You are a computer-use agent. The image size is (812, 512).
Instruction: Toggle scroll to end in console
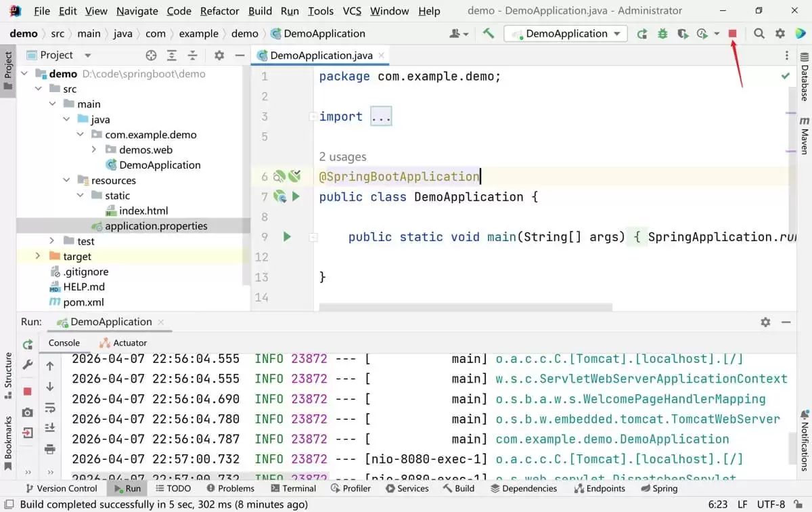(50, 427)
